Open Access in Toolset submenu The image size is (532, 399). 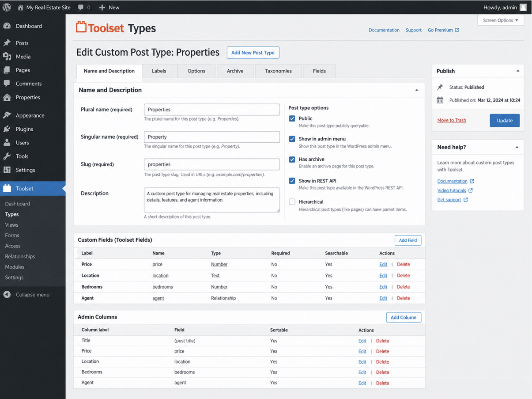coord(13,246)
